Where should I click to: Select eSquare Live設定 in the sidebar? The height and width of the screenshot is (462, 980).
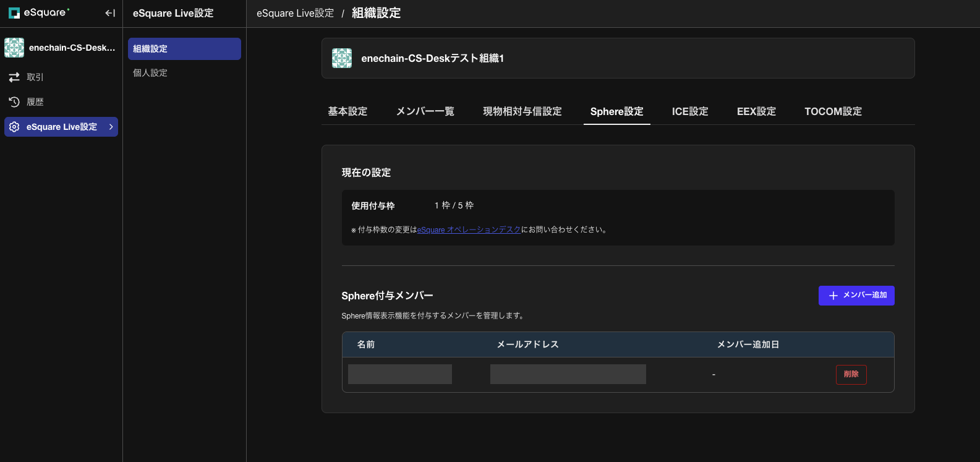61,127
